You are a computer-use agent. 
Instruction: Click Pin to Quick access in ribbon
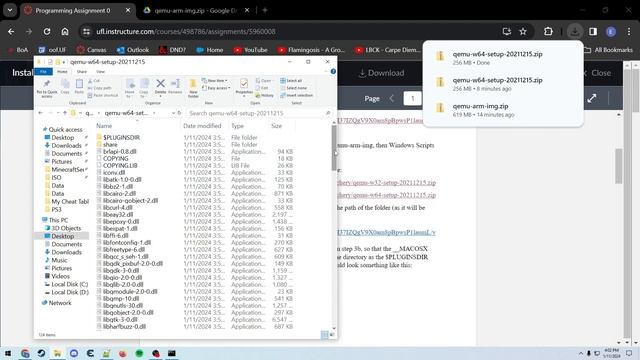point(47,88)
